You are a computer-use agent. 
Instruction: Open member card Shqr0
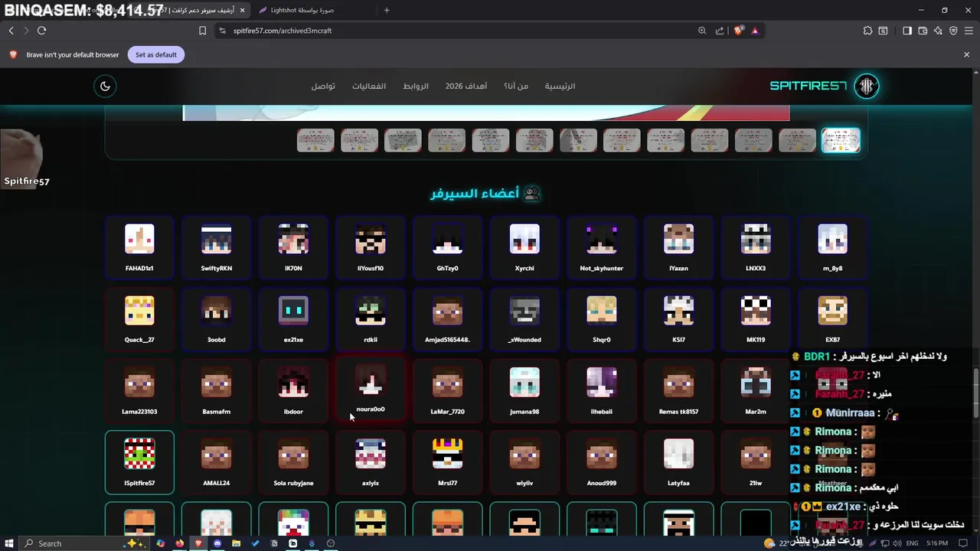pos(602,319)
